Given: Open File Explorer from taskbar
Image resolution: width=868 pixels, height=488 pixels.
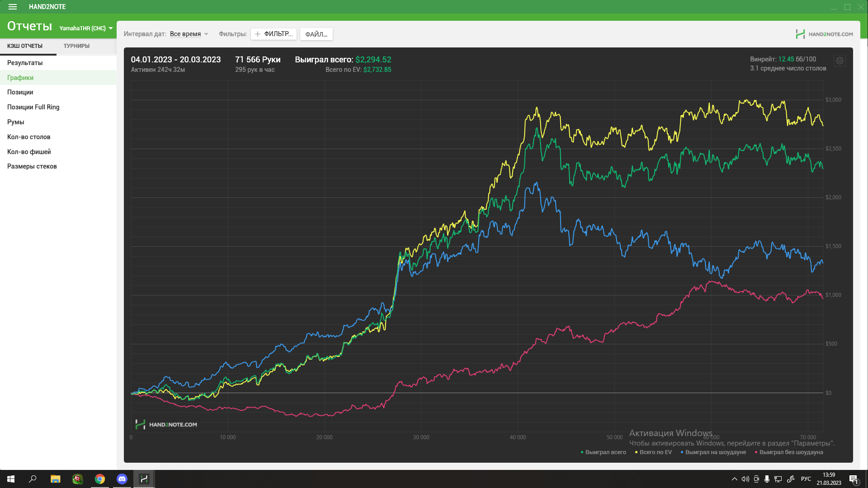Looking at the screenshot, I should 55,479.
